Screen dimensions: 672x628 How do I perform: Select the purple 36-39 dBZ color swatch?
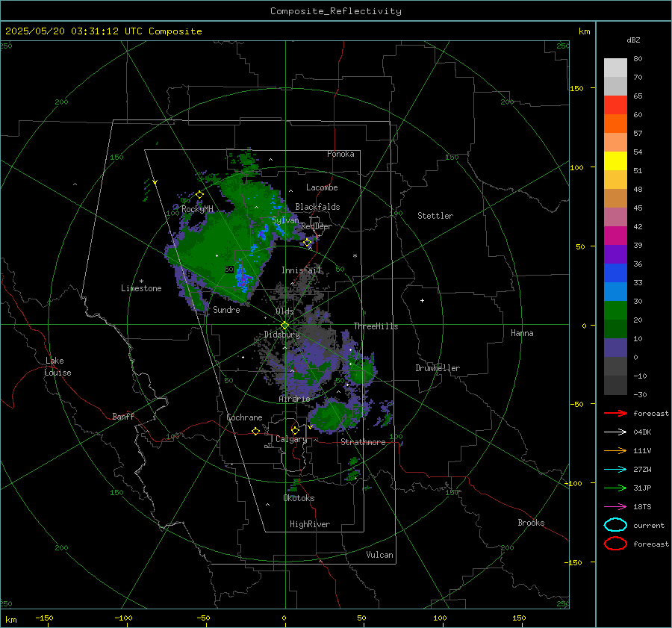tap(615, 254)
